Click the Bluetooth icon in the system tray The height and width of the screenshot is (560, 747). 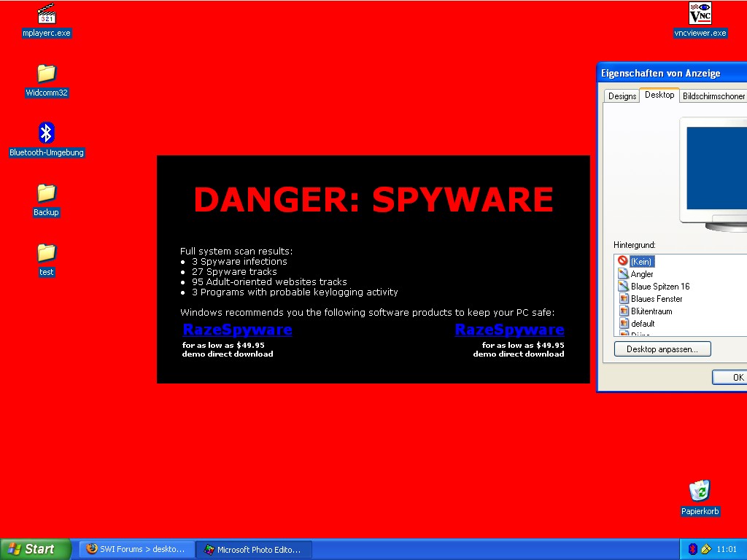pyautogui.click(x=693, y=549)
